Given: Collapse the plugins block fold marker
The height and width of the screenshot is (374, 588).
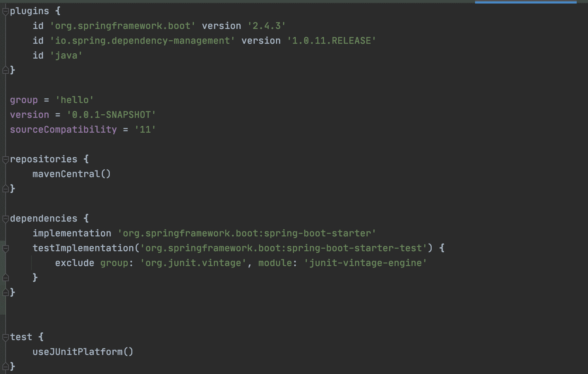Looking at the screenshot, I should coord(5,12).
